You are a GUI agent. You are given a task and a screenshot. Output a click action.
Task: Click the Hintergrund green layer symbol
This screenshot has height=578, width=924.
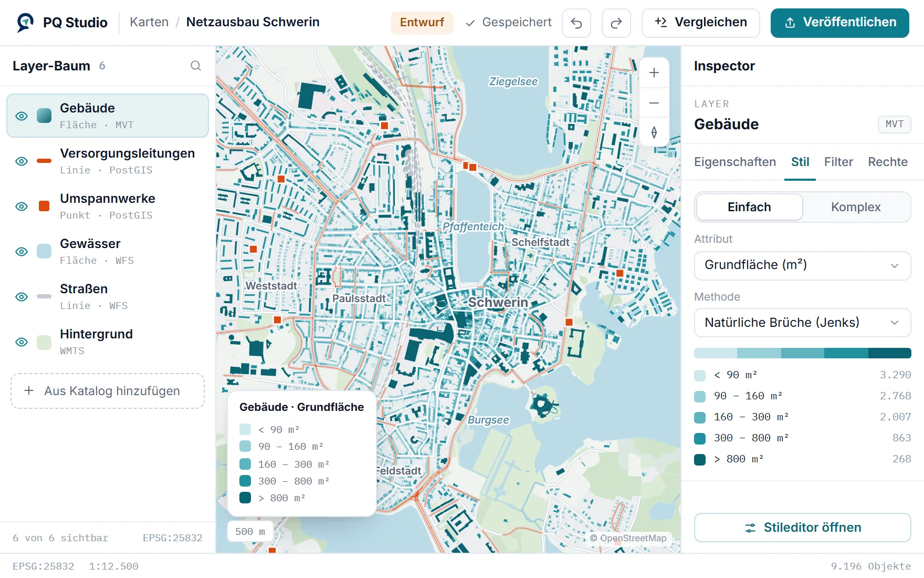coord(44,342)
